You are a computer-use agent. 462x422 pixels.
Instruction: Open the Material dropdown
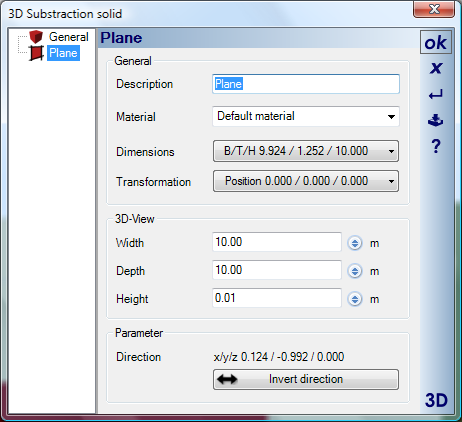306,116
